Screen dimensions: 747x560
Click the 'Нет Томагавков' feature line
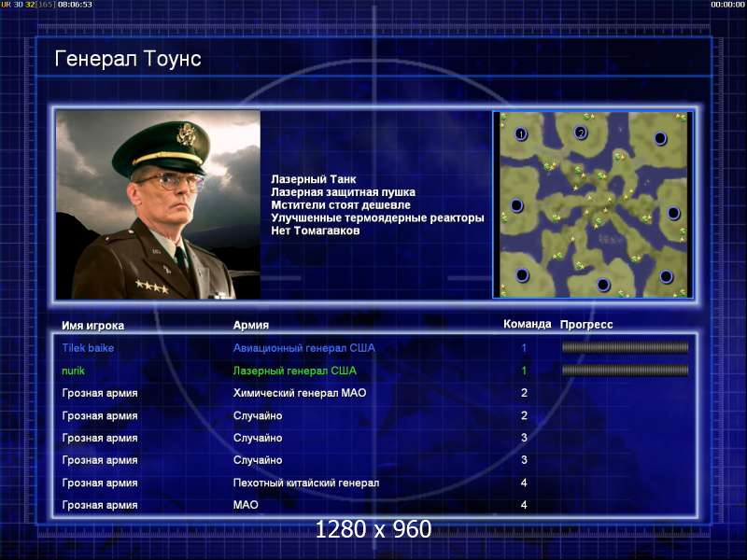tap(316, 231)
